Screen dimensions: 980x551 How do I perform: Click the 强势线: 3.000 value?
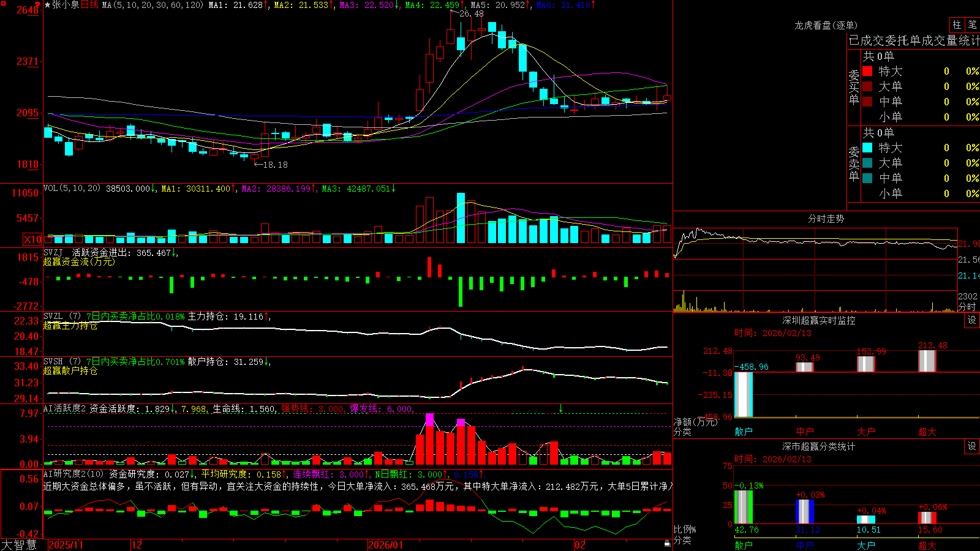[312, 409]
